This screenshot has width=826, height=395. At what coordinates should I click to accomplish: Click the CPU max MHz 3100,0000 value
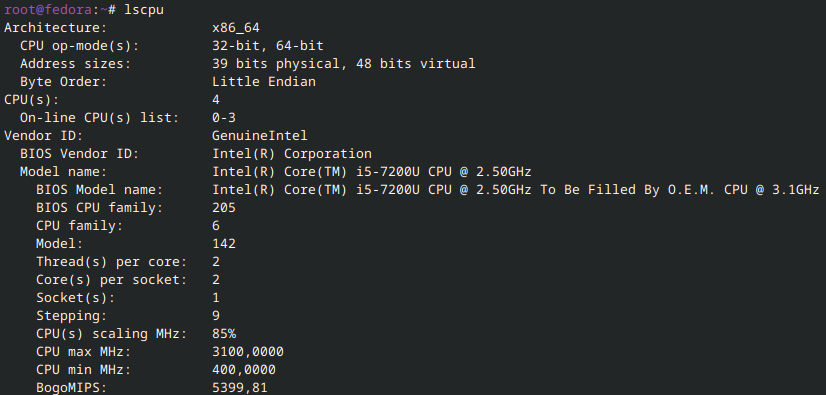(248, 352)
